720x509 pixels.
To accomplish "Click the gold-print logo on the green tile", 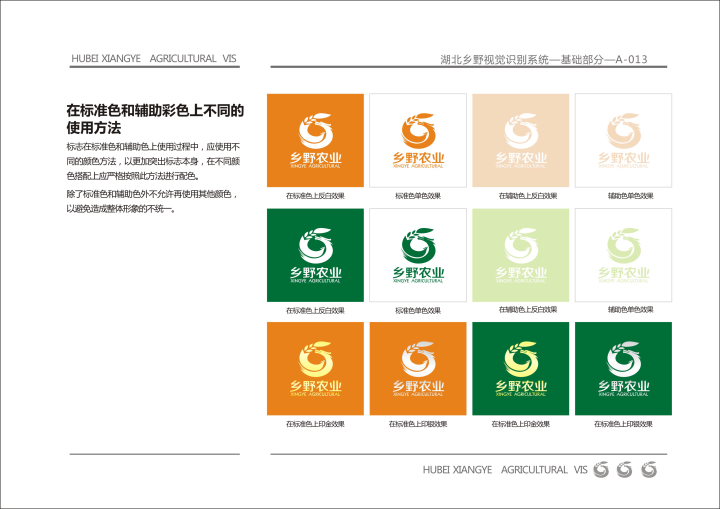I will (x=520, y=368).
